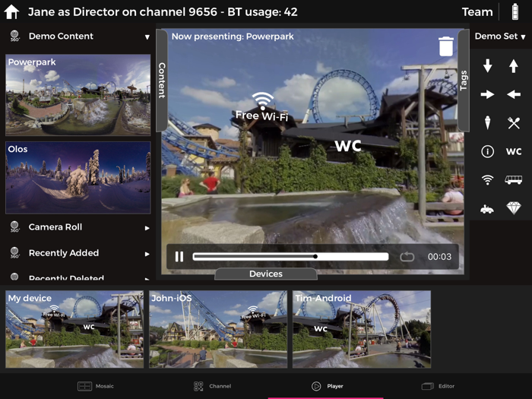Select the Wi-Fi tag in tag palette
This screenshot has width=532, height=399.
pos(488,179)
